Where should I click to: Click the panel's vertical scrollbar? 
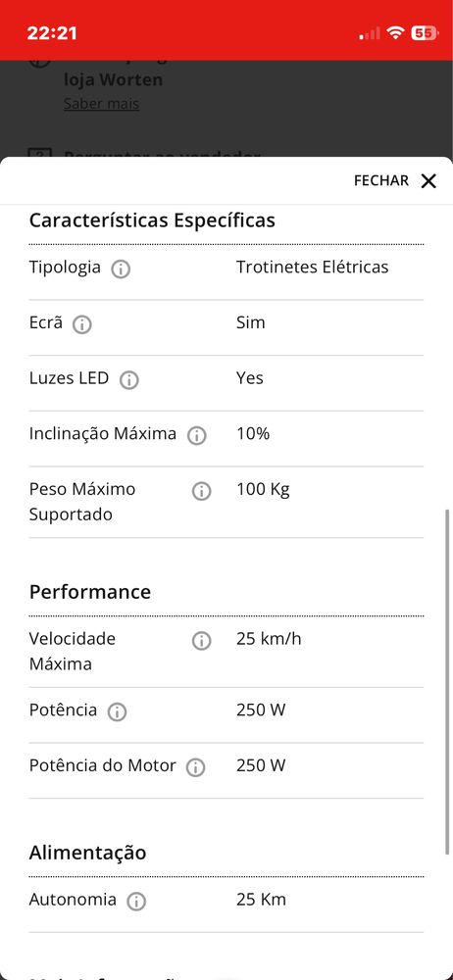[447, 681]
